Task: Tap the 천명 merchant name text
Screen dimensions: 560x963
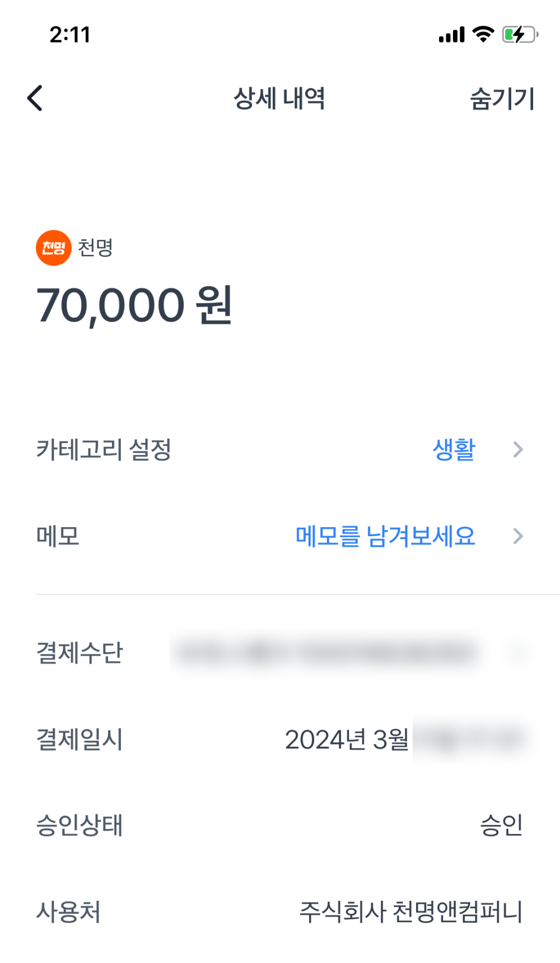Action: pyautogui.click(x=96, y=248)
